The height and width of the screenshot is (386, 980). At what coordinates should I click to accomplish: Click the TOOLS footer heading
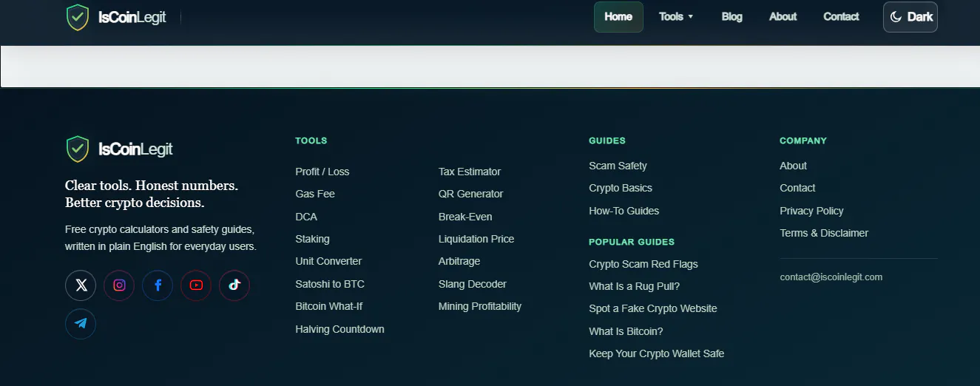pyautogui.click(x=311, y=140)
